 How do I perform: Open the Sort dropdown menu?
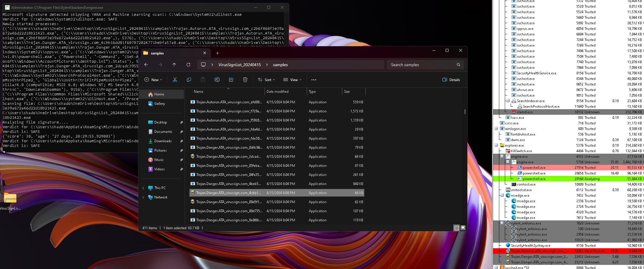click(x=267, y=80)
